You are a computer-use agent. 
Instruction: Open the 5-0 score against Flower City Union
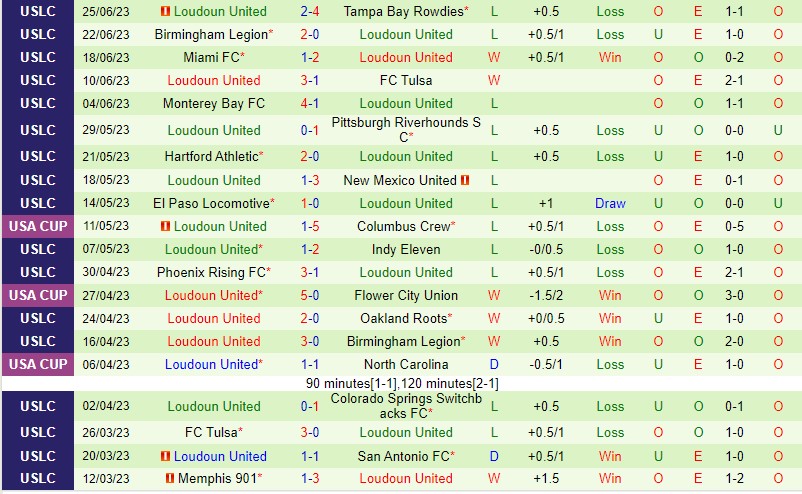pyautogui.click(x=310, y=295)
